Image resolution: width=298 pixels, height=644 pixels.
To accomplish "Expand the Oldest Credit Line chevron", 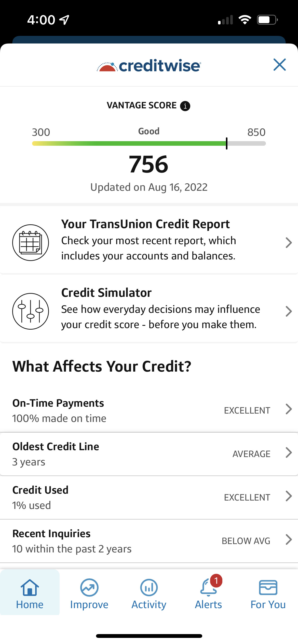I will (x=288, y=453).
